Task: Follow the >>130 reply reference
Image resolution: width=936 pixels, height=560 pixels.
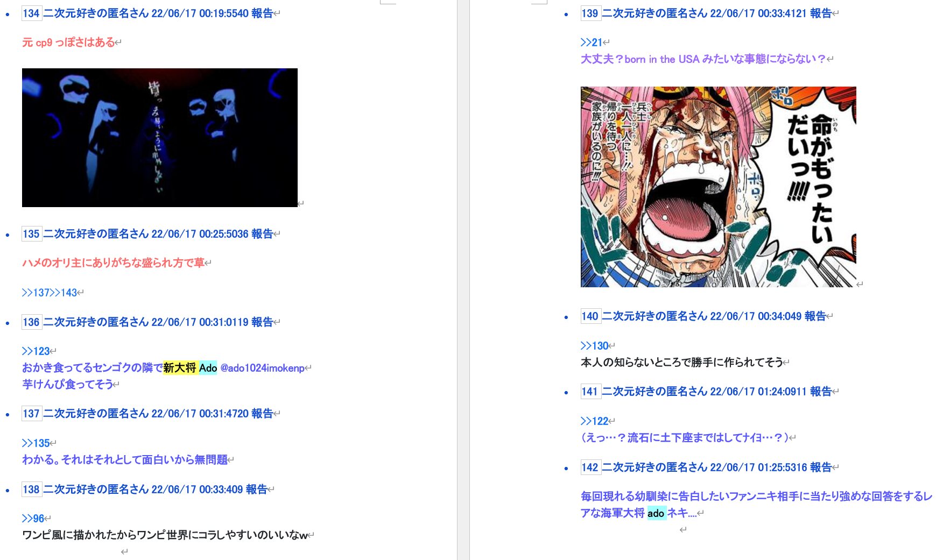Action: tap(595, 346)
